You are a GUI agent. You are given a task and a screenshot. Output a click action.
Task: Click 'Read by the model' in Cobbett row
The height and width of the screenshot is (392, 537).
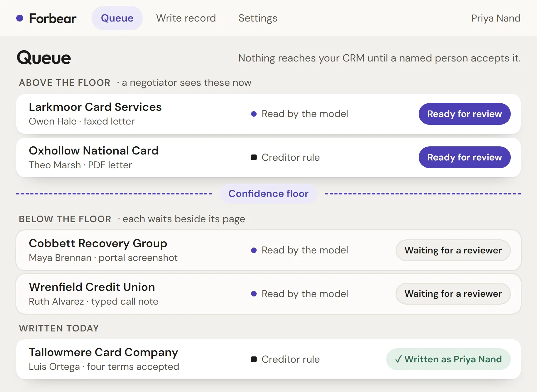[x=305, y=250]
